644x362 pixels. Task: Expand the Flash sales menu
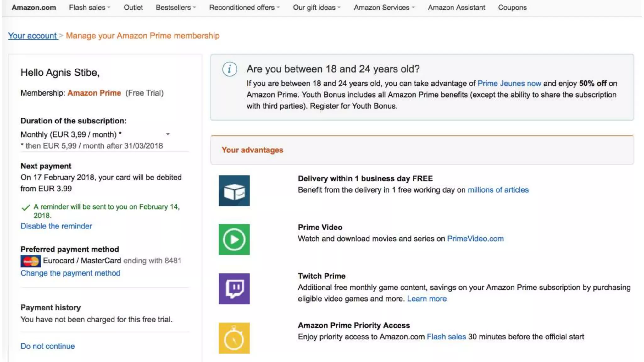coord(90,8)
